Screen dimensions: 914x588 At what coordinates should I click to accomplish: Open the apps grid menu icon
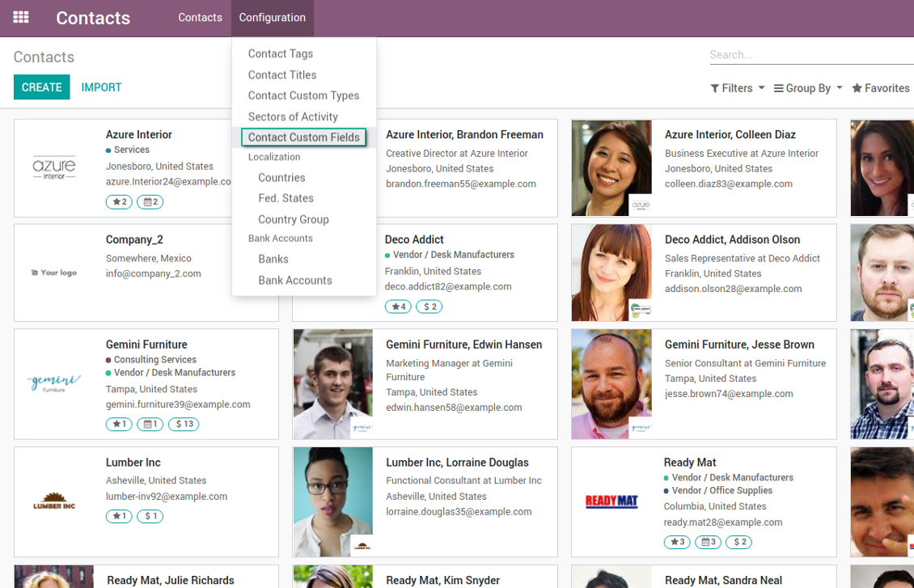(x=21, y=17)
